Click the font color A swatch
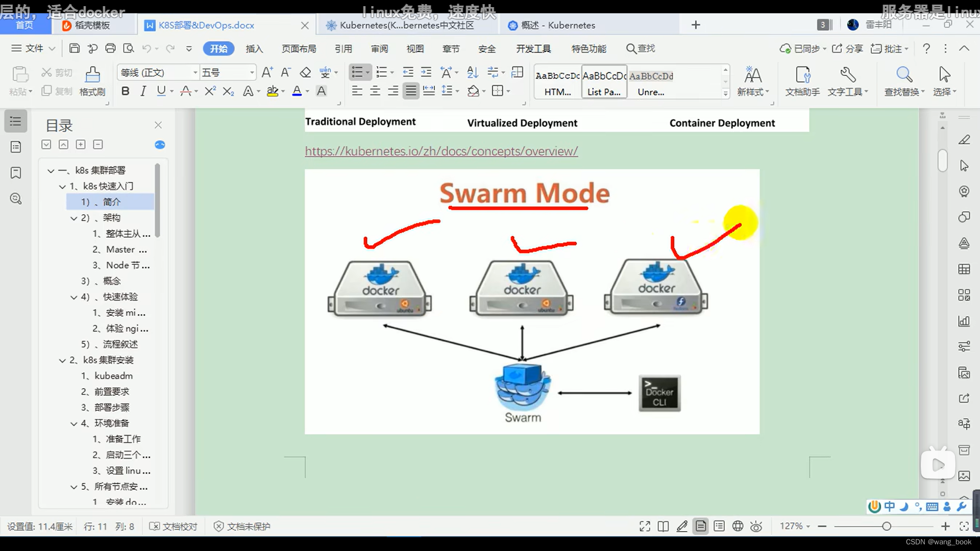 click(x=297, y=91)
